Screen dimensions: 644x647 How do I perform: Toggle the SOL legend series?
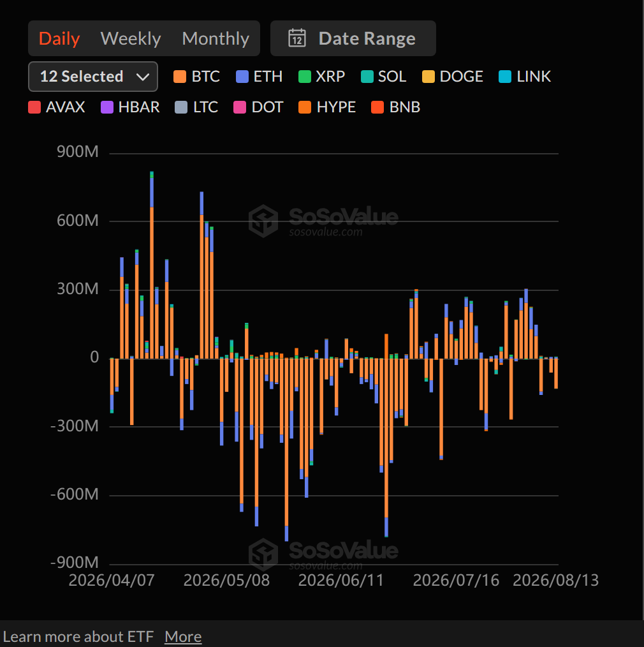[383, 77]
